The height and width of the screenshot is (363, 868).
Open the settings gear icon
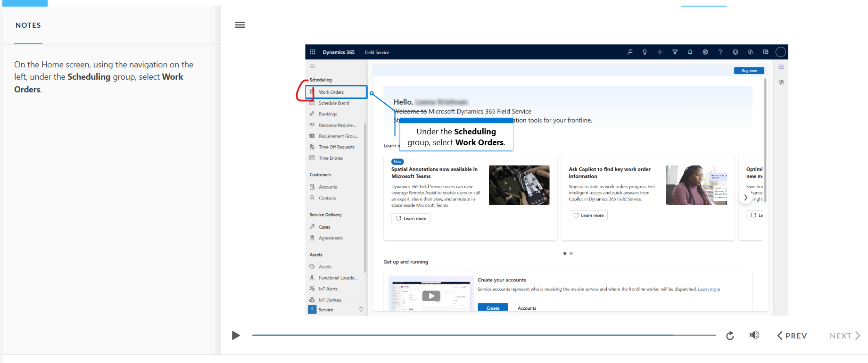pos(705,52)
